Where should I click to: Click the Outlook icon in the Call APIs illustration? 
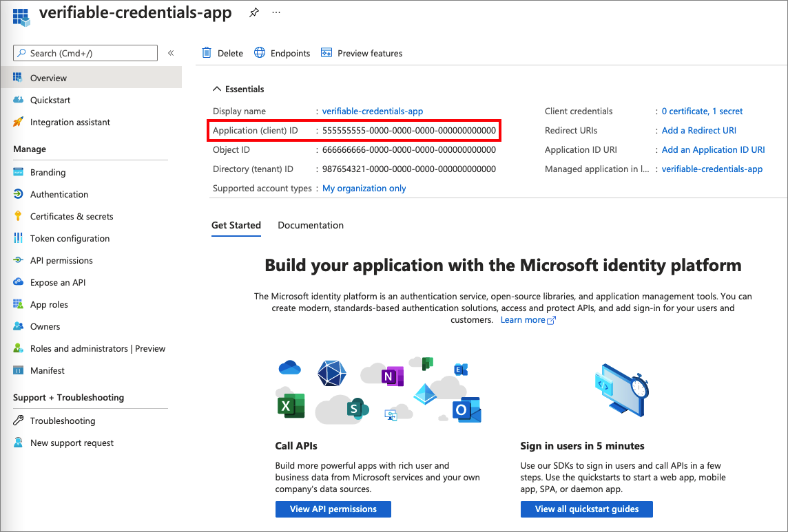(467, 410)
